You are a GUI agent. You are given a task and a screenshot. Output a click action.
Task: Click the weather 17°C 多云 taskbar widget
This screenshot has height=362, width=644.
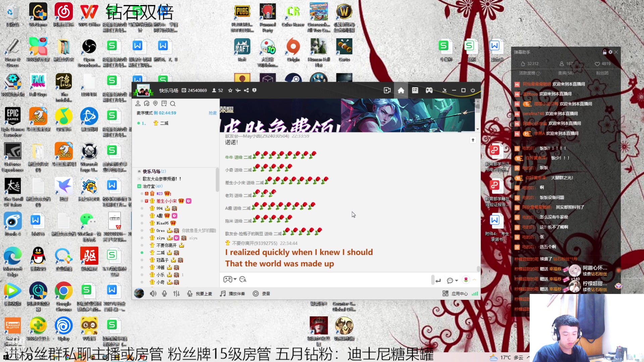(507, 357)
